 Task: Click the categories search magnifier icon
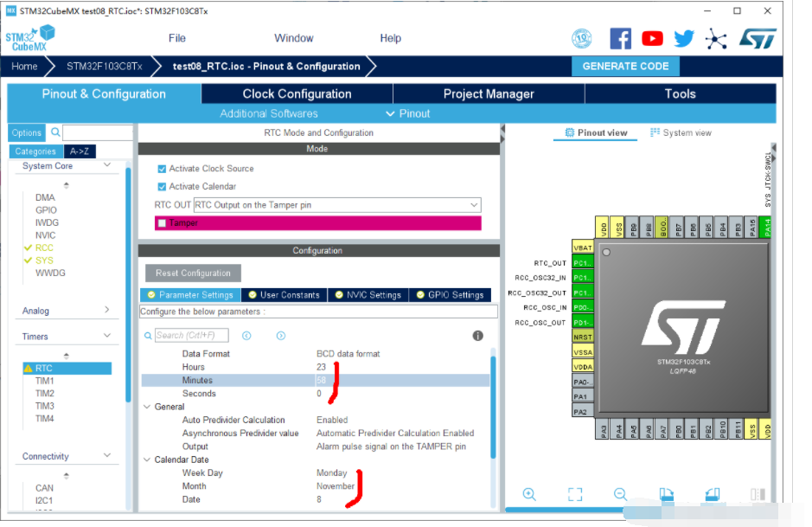point(55,132)
